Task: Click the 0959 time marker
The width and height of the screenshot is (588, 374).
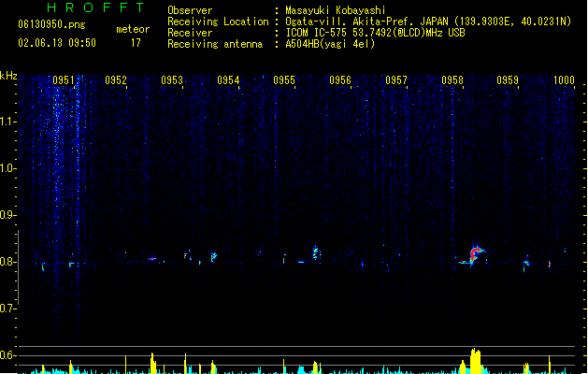Action: click(508, 80)
